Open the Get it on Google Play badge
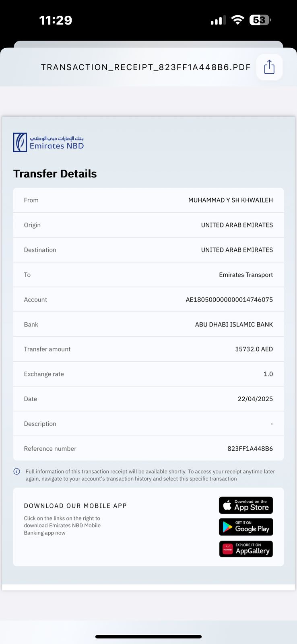This screenshot has width=297, height=644. [x=246, y=527]
